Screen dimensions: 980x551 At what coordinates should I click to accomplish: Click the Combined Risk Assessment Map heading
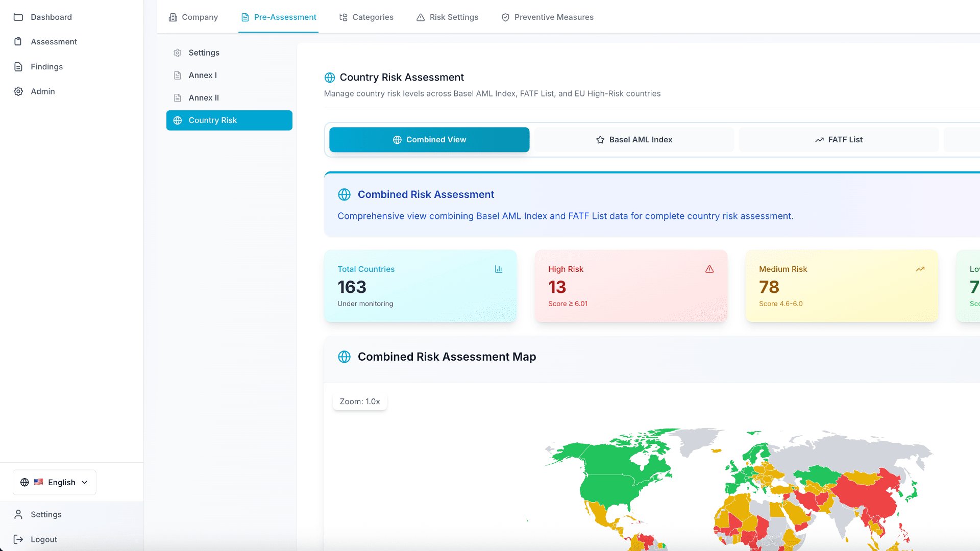447,357
